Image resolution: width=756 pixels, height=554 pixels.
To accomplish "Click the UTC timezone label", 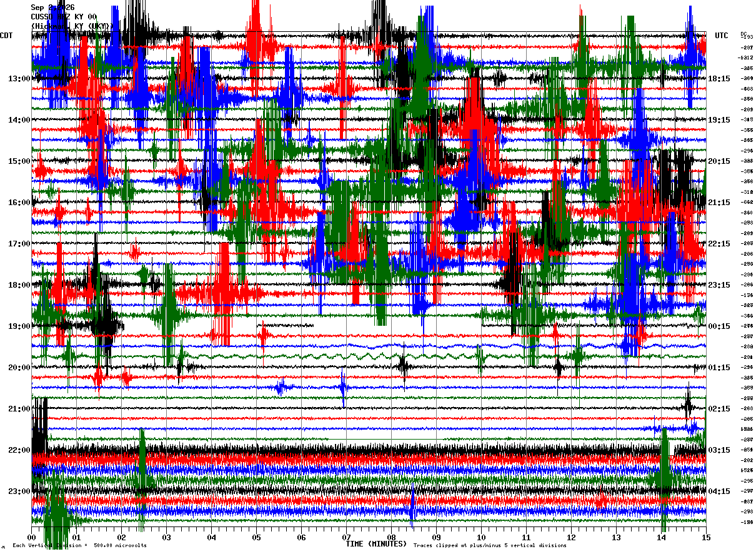I will [x=722, y=36].
